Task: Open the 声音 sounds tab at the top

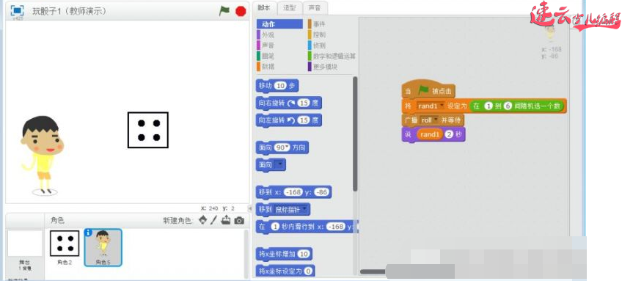Action: click(x=315, y=7)
